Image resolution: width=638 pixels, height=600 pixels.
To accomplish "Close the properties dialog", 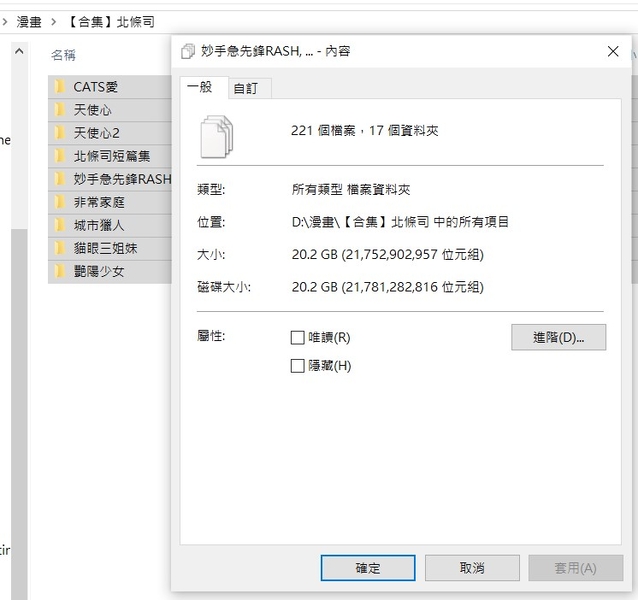I will pyautogui.click(x=613, y=51).
